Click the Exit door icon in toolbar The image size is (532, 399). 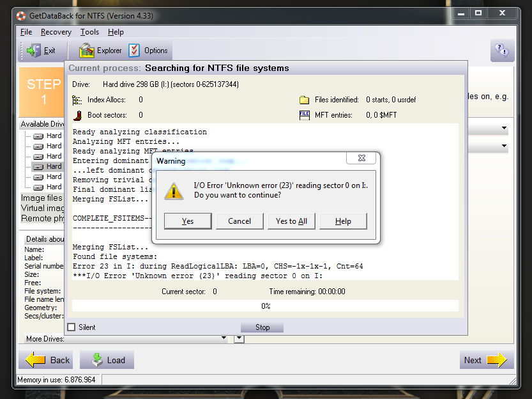(34, 51)
